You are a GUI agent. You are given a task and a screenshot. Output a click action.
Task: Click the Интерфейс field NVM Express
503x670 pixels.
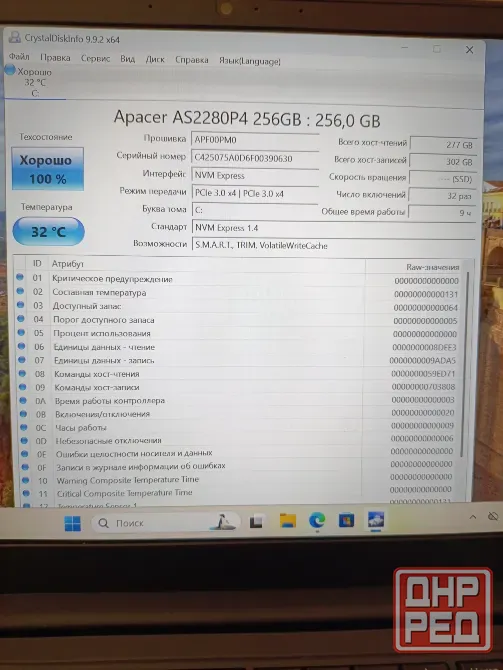pyautogui.click(x=255, y=176)
